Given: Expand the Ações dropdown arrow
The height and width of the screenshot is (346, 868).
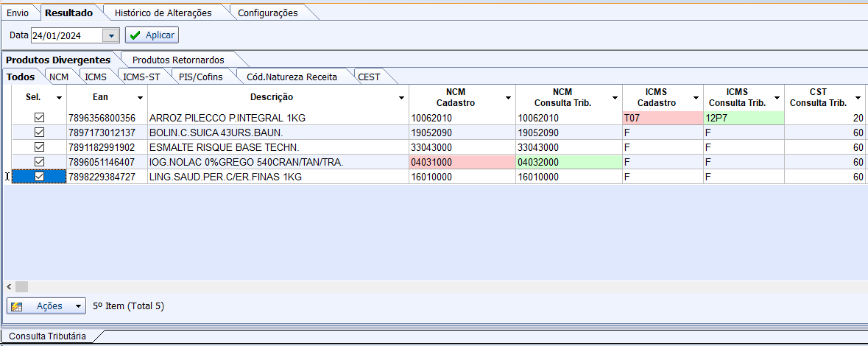Looking at the screenshot, I should pos(78,306).
